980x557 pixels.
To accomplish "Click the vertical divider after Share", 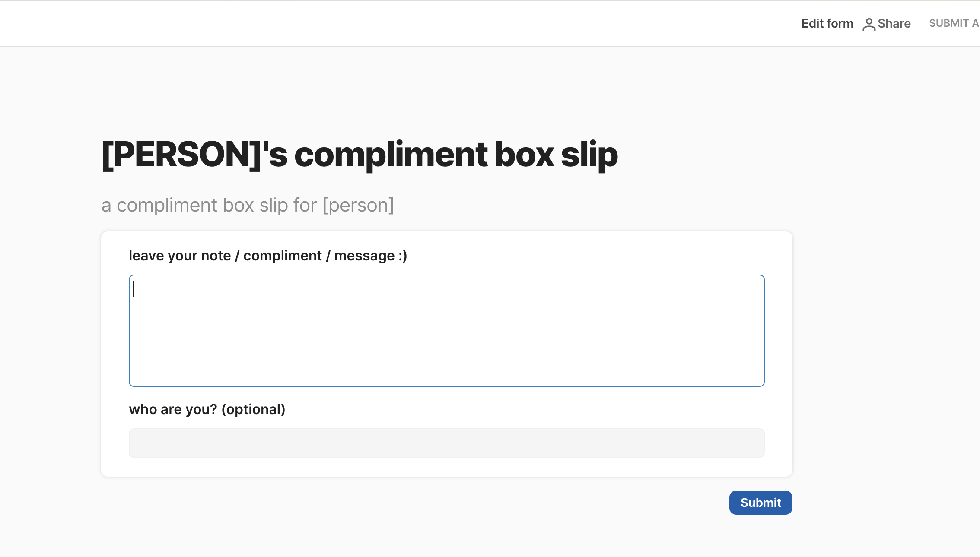I will 920,23.
